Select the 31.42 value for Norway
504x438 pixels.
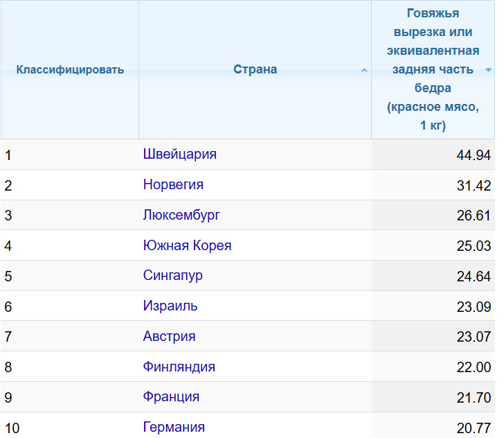[x=474, y=185]
